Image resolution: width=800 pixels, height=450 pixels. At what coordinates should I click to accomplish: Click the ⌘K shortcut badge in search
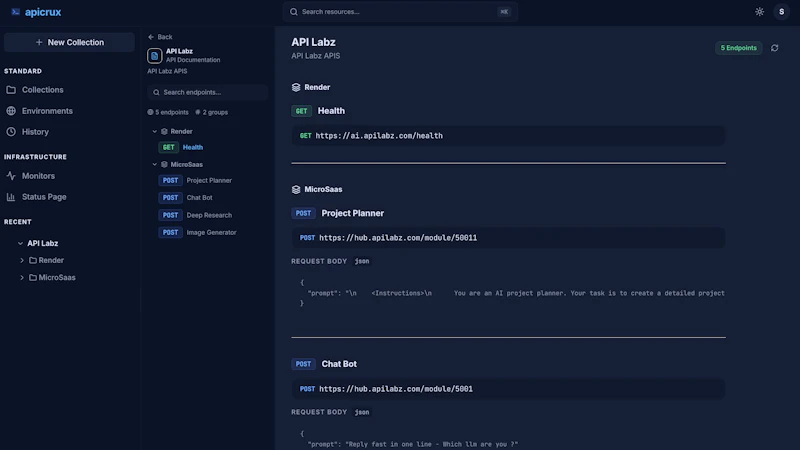point(504,12)
